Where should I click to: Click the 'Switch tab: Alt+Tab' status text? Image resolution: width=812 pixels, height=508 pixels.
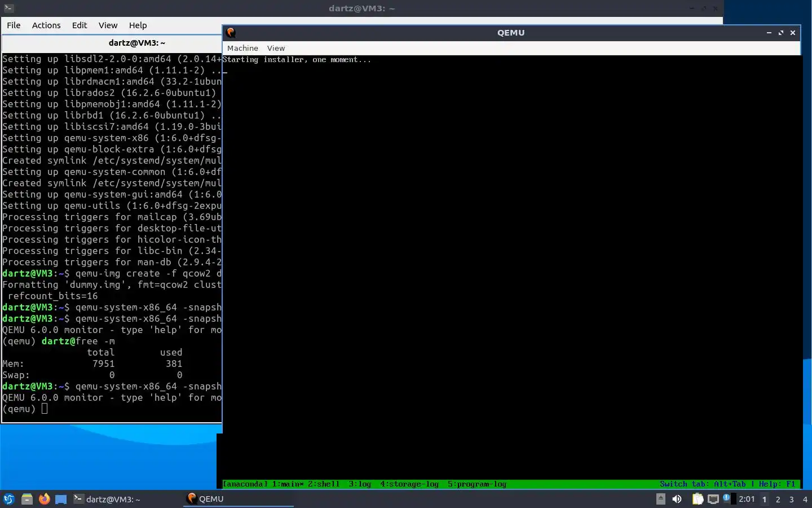[703, 484]
